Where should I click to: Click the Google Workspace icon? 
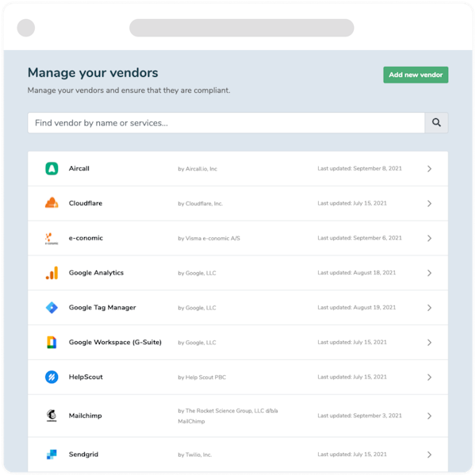pos(52,342)
